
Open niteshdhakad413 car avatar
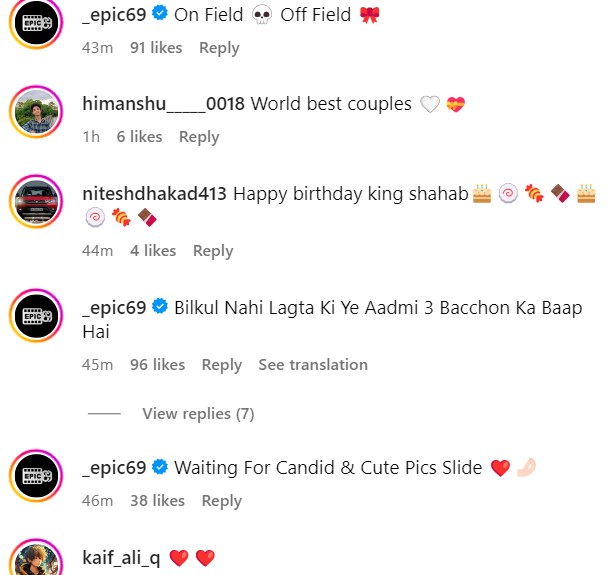click(x=36, y=201)
